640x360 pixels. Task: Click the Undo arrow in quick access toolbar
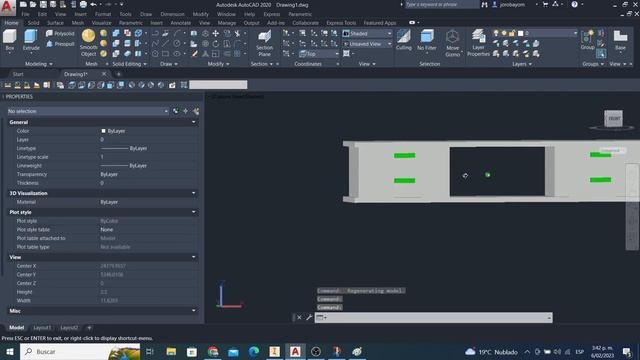[x=93, y=4]
